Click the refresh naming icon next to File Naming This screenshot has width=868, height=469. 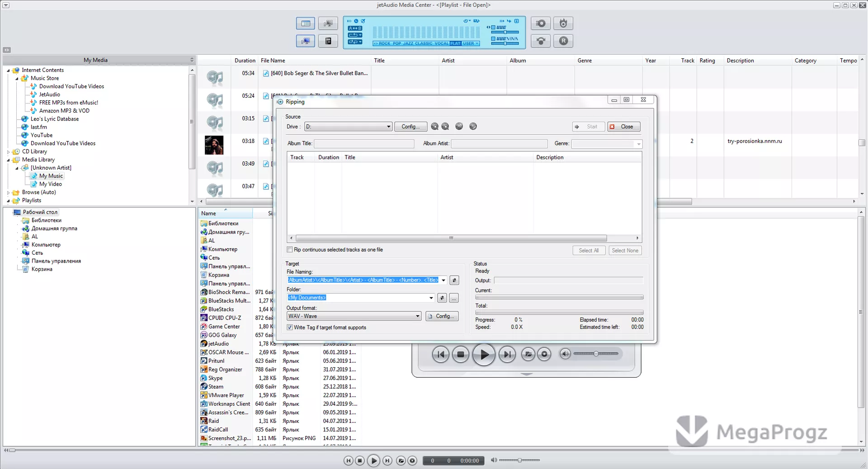tap(454, 280)
